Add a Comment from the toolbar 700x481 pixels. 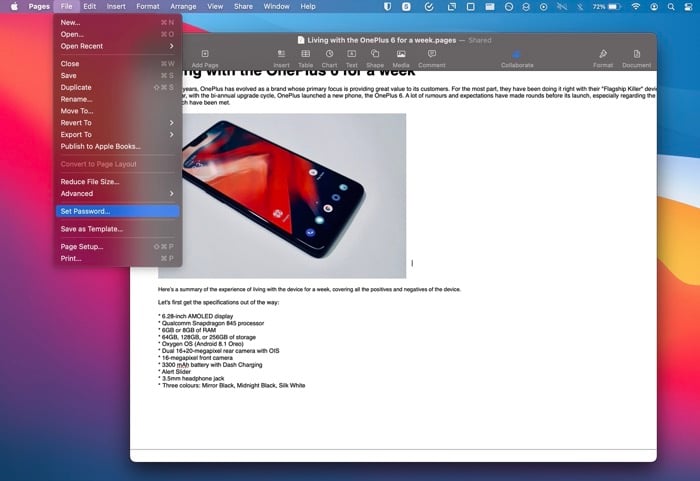click(x=432, y=54)
